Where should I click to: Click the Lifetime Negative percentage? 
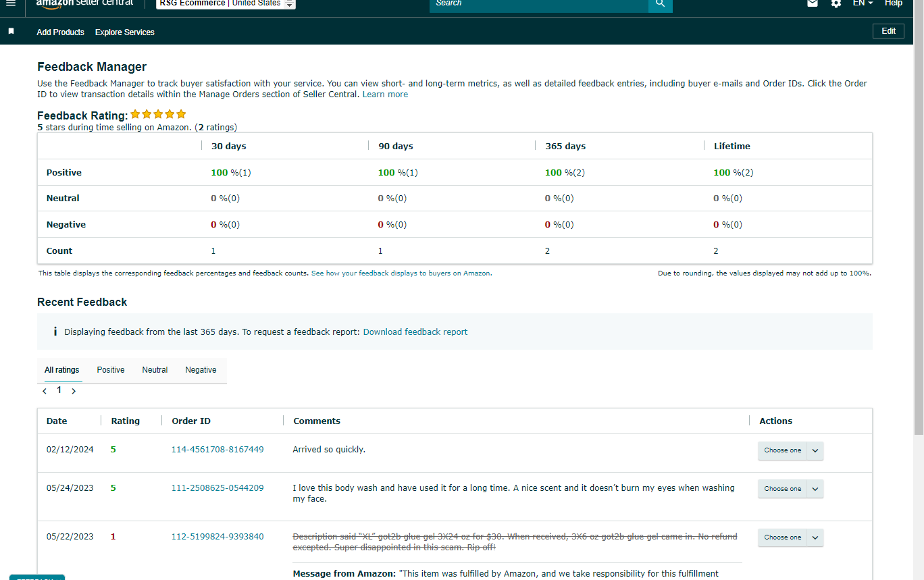tap(727, 225)
